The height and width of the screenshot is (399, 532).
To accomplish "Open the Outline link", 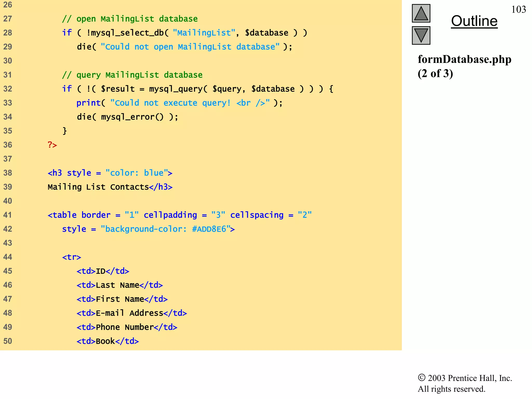I will (474, 21).
